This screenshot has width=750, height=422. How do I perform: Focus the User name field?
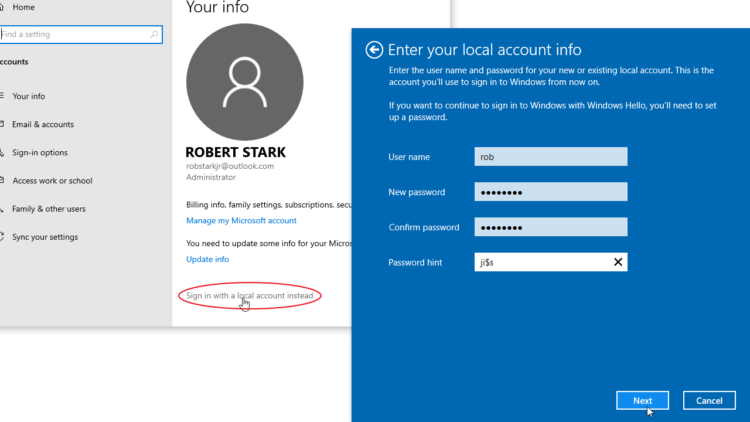click(551, 157)
